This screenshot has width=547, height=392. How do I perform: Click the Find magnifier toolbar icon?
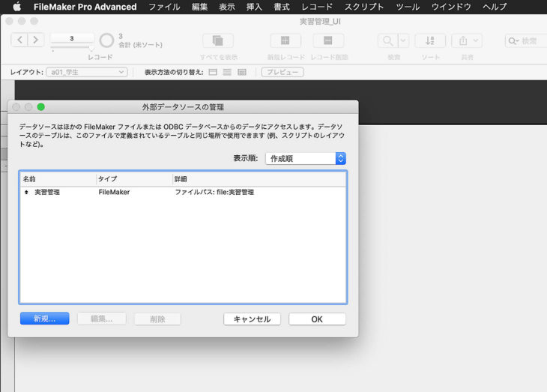[387, 40]
